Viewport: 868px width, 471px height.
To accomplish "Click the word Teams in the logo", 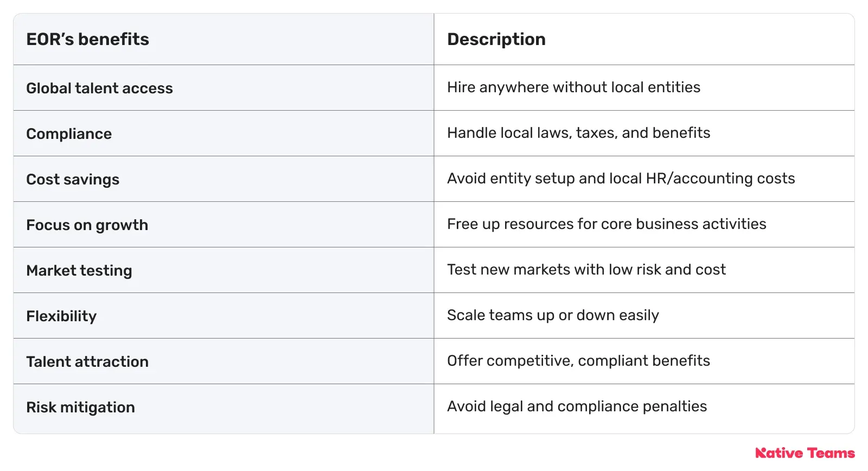I will click(831, 453).
